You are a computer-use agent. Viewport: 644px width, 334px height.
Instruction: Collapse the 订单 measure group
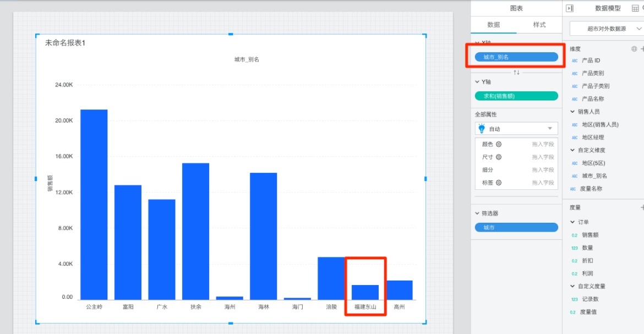point(572,222)
